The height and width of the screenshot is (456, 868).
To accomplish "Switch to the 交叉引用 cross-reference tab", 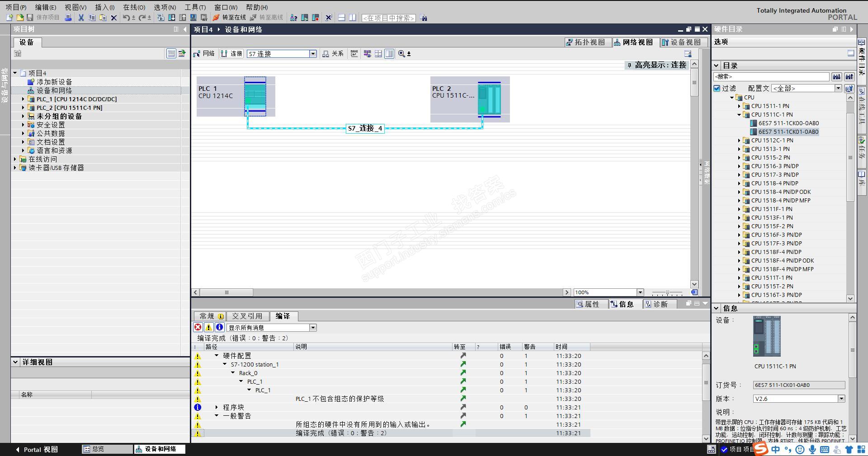I will pos(247,316).
